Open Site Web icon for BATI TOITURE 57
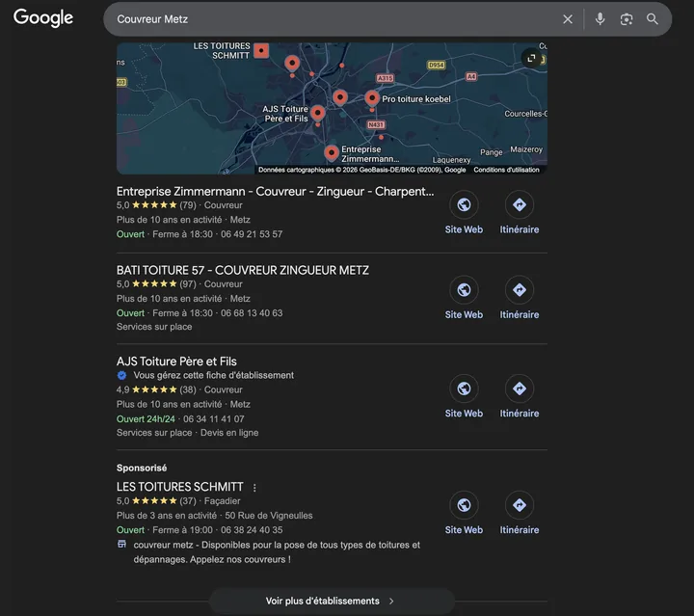This screenshot has width=694, height=616. pyautogui.click(x=464, y=290)
